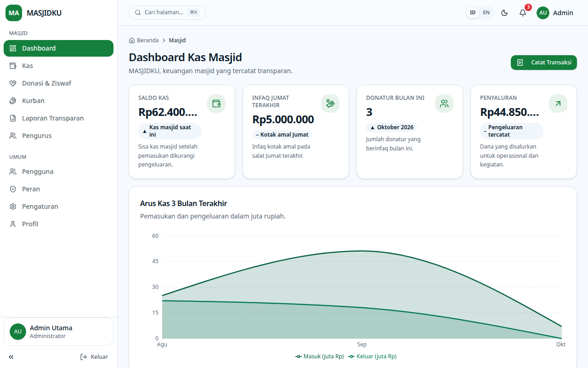Click the 'Kotak amal Jumat' badge

coord(282,135)
